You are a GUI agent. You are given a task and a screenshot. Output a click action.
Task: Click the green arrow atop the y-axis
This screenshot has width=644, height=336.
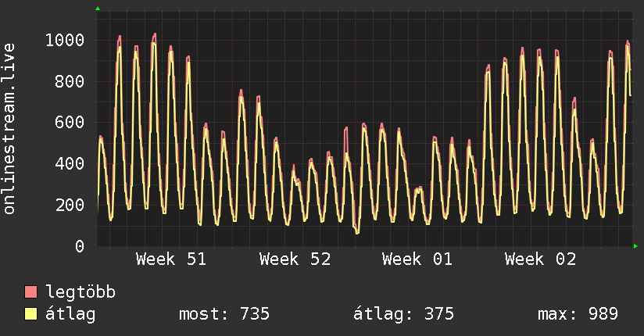pos(98,9)
